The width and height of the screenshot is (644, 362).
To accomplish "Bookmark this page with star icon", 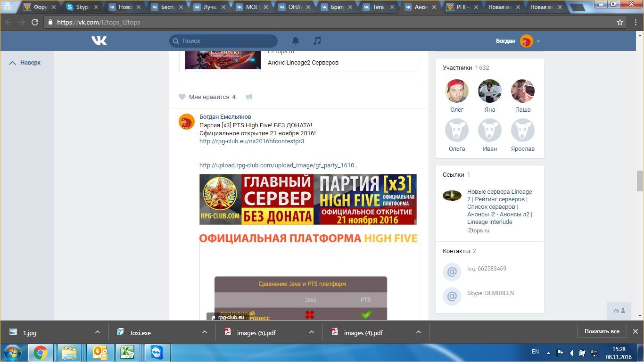I will (620, 22).
